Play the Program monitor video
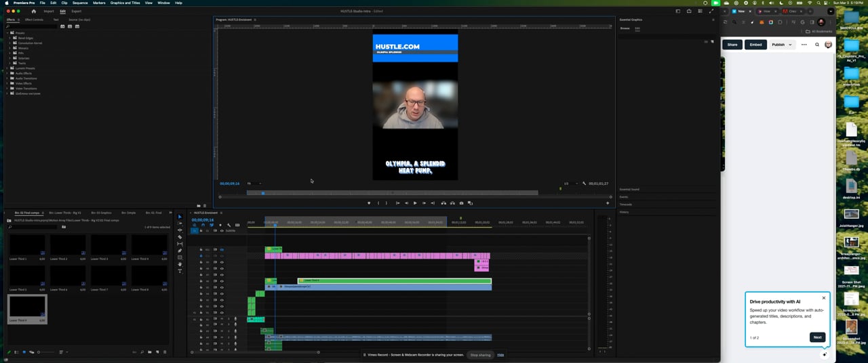This screenshot has width=868, height=363. (415, 203)
